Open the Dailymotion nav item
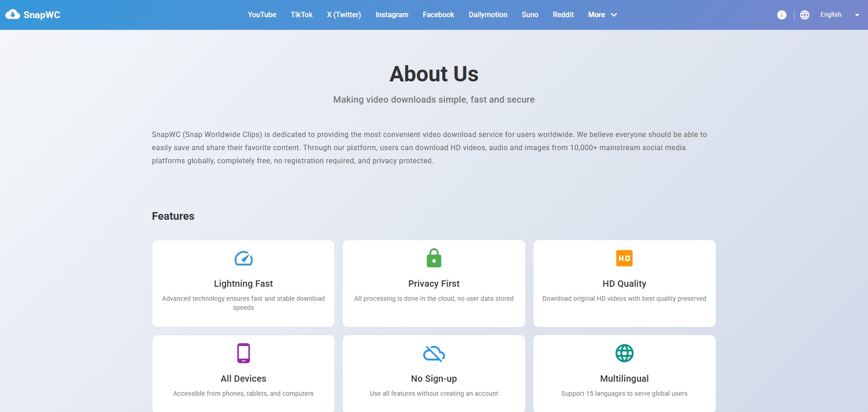868x412 pixels. click(x=488, y=14)
